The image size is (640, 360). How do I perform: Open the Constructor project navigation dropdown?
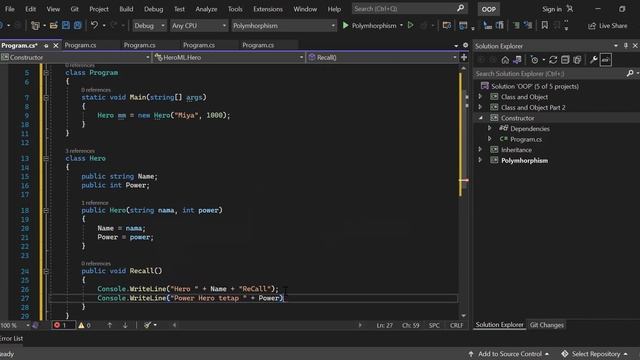[76, 58]
